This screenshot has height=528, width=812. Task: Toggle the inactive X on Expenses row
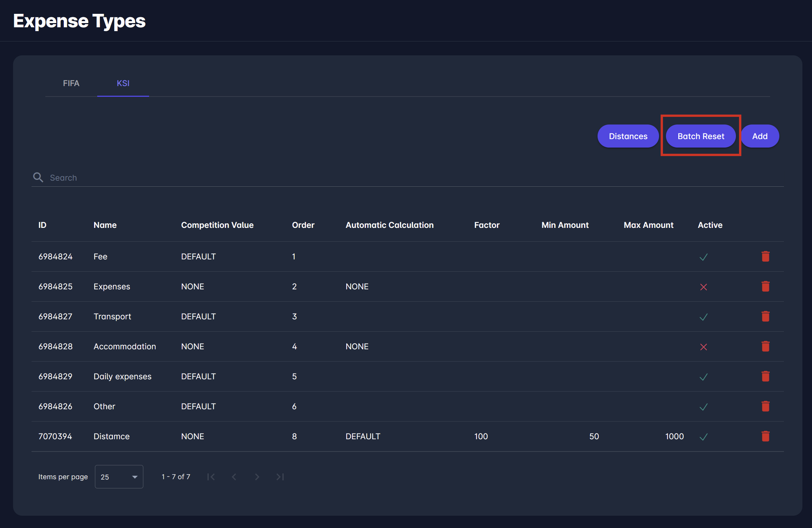tap(703, 287)
